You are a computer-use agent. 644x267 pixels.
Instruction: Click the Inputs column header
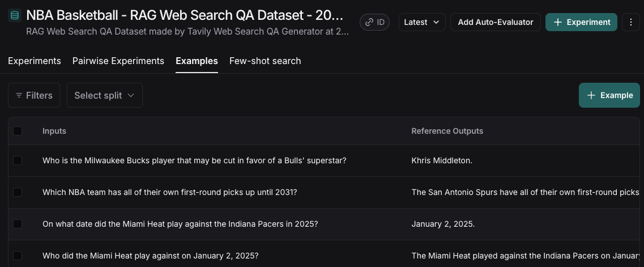point(54,131)
